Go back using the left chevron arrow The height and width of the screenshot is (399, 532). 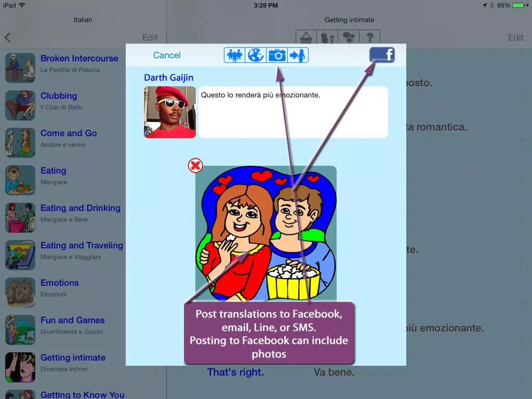[8, 37]
